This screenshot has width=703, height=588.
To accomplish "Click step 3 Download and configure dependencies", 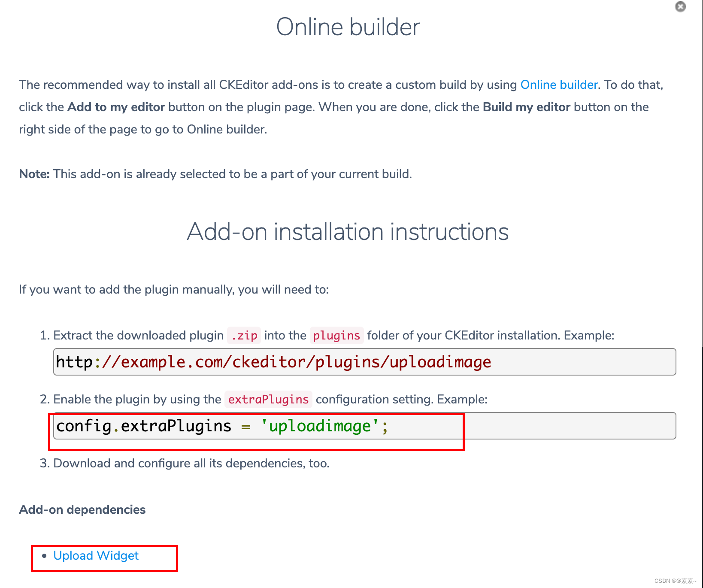I will (x=191, y=464).
